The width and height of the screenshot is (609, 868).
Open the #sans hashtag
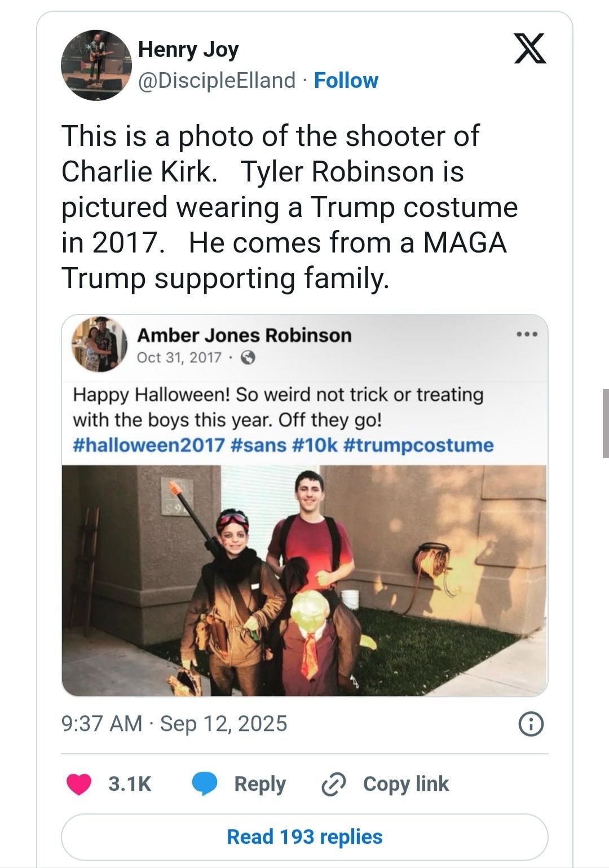(x=259, y=445)
